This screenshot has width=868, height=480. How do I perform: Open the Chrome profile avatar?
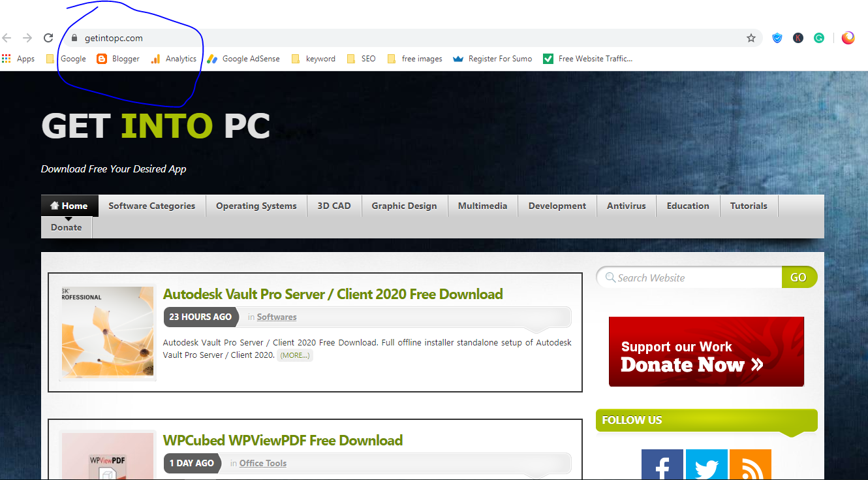tap(848, 38)
